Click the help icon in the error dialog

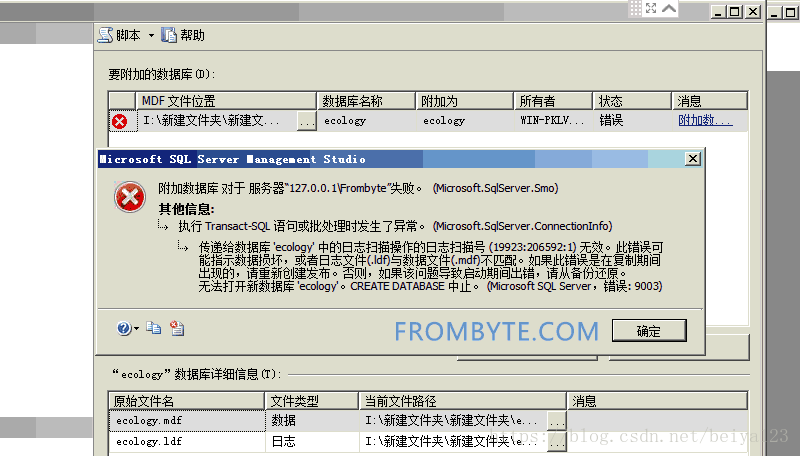123,328
